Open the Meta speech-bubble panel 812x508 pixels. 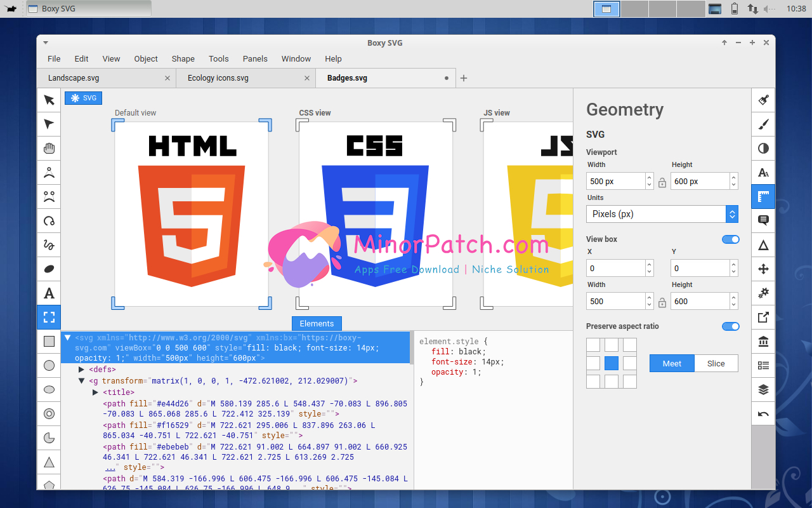[x=763, y=220]
